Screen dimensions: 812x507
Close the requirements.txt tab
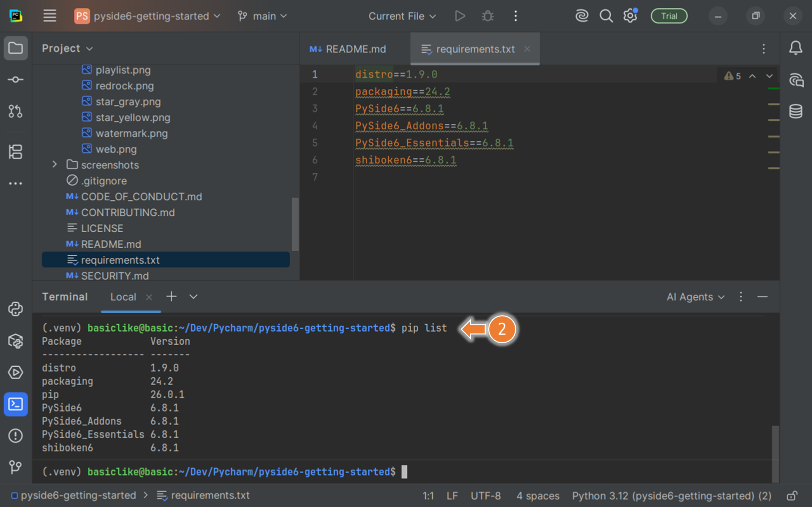point(527,49)
